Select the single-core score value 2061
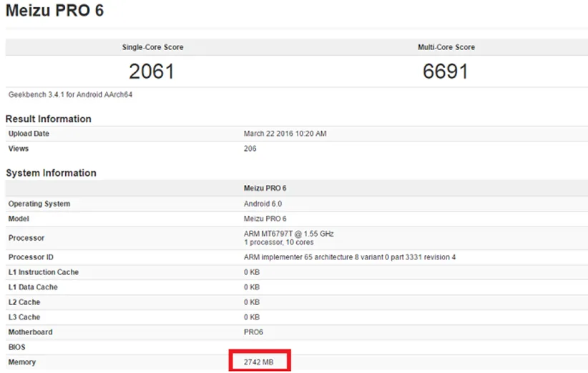 click(152, 71)
